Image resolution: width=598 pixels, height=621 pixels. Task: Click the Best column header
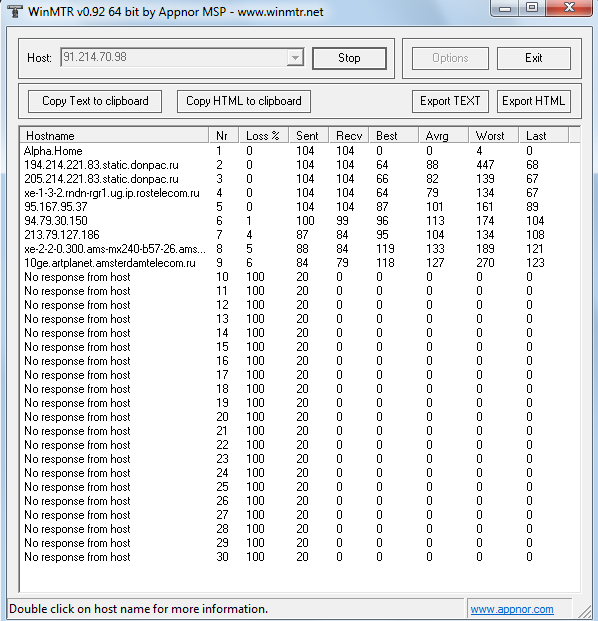click(394, 136)
